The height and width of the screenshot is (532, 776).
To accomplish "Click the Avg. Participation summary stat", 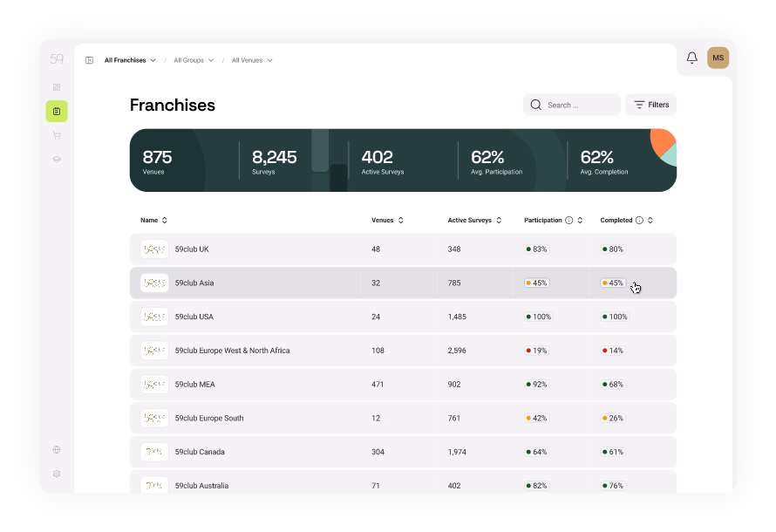I will (496, 161).
